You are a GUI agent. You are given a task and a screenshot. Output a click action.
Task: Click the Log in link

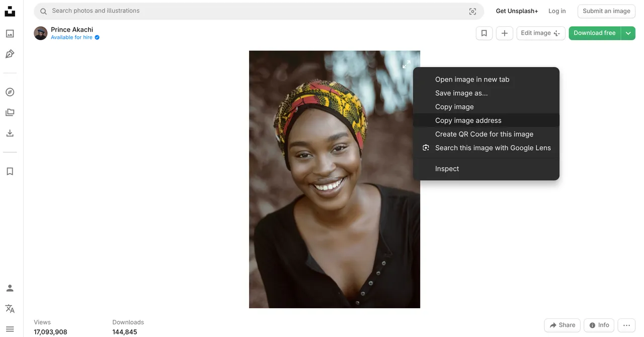point(557,11)
